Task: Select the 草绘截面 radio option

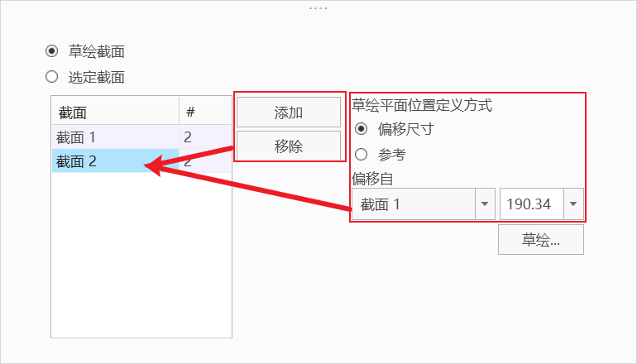Action: 51,51
